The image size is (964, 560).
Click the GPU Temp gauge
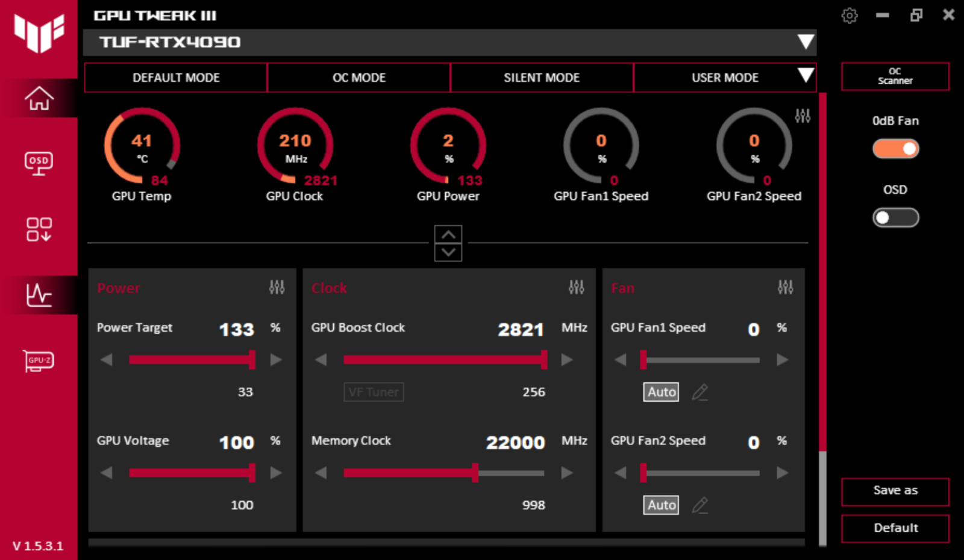click(142, 146)
